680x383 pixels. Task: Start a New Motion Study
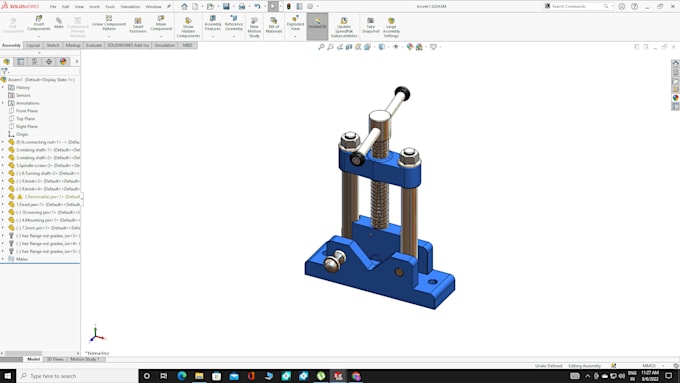click(x=254, y=27)
